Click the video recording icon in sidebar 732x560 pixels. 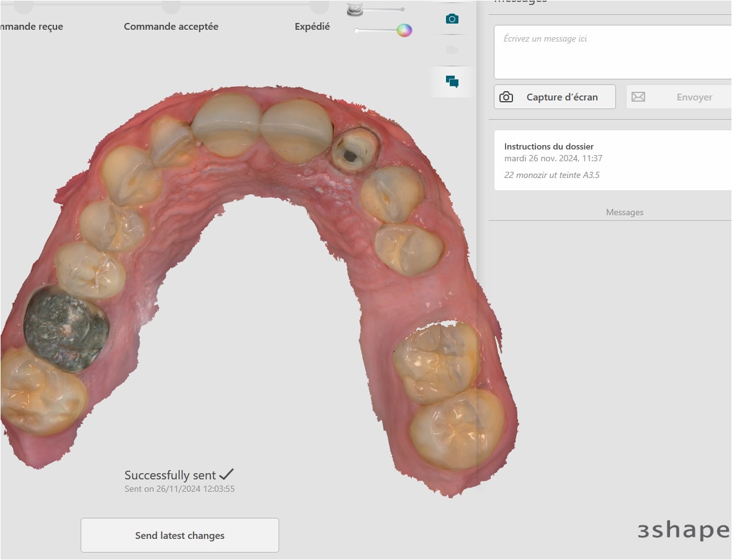tap(452, 50)
